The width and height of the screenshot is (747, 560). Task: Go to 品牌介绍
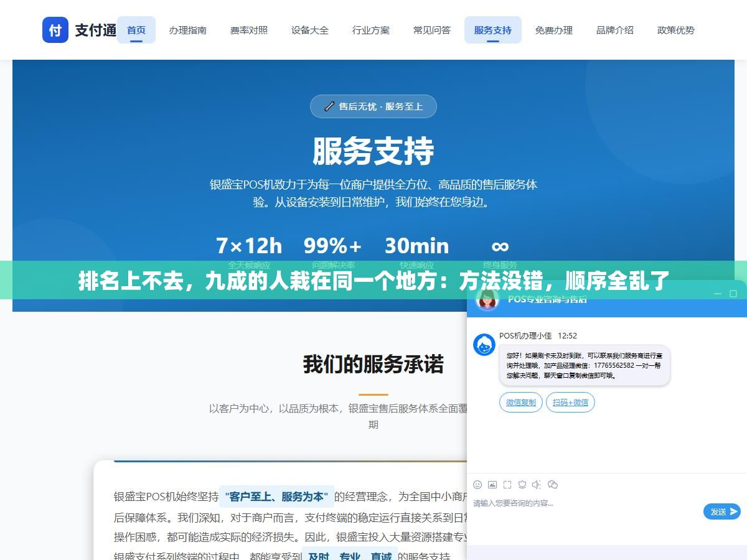615,30
